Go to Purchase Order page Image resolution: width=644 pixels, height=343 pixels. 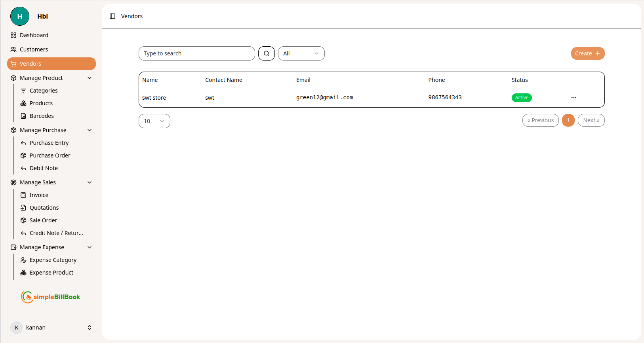click(x=50, y=155)
